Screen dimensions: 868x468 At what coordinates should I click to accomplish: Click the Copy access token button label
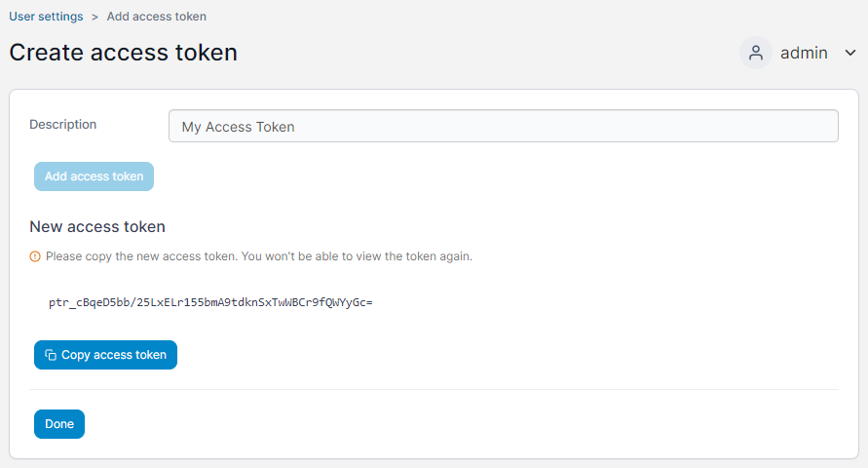(x=114, y=355)
